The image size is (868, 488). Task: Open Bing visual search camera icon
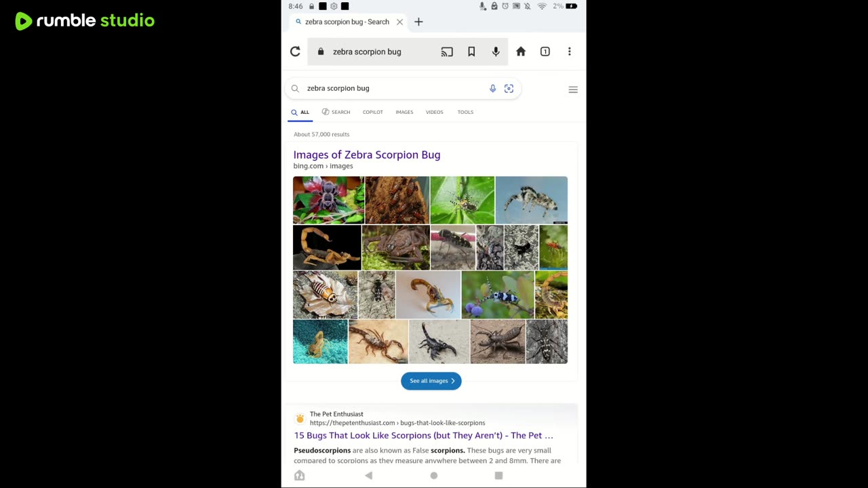[509, 88]
